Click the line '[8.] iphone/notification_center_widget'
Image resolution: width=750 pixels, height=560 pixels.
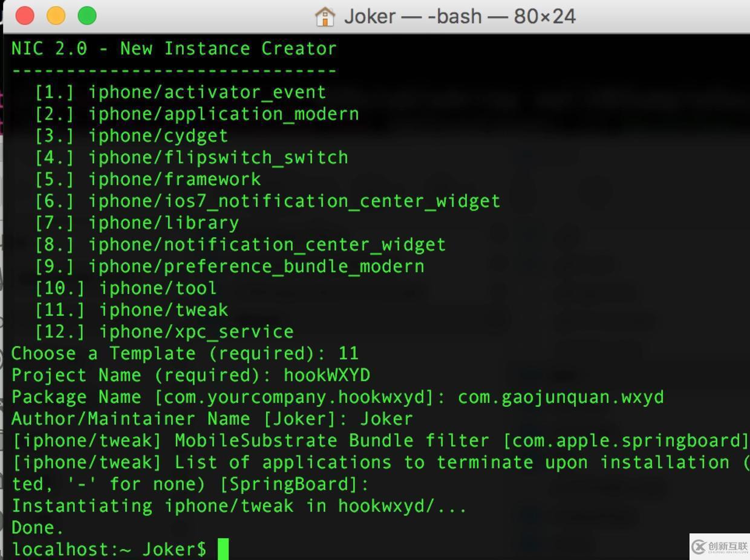pyautogui.click(x=240, y=244)
